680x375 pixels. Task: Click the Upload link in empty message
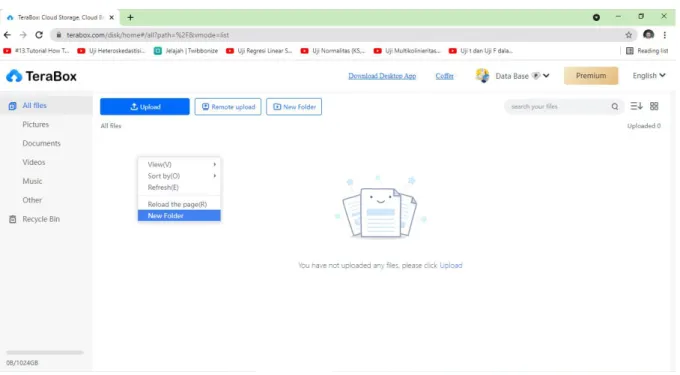coord(451,265)
